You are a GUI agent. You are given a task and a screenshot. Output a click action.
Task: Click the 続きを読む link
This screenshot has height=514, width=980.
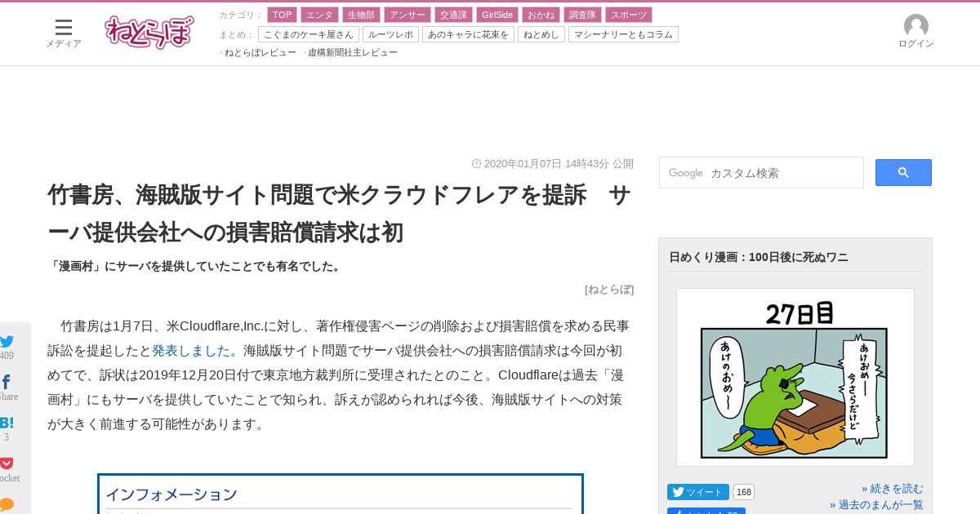click(893, 488)
